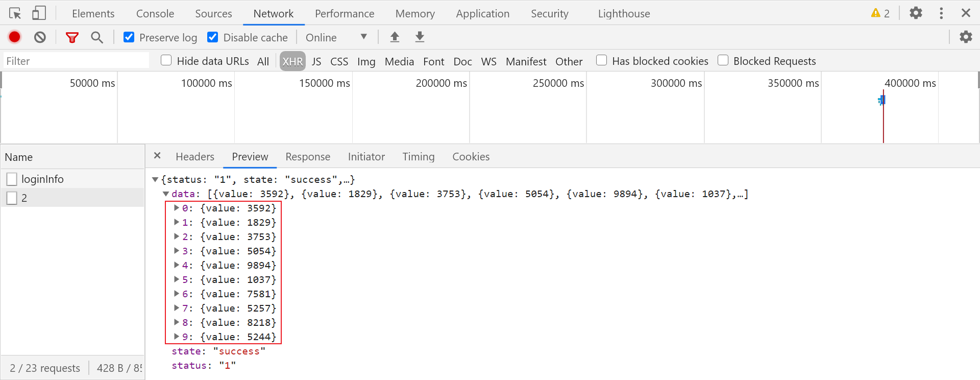This screenshot has width=980, height=380.
Task: Open the Timing tab of request
Action: click(x=419, y=157)
